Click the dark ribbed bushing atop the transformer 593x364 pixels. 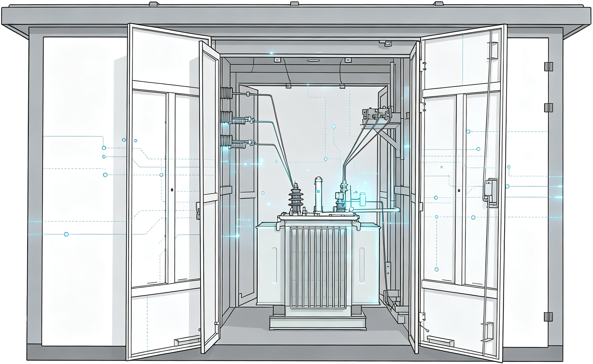(295, 199)
